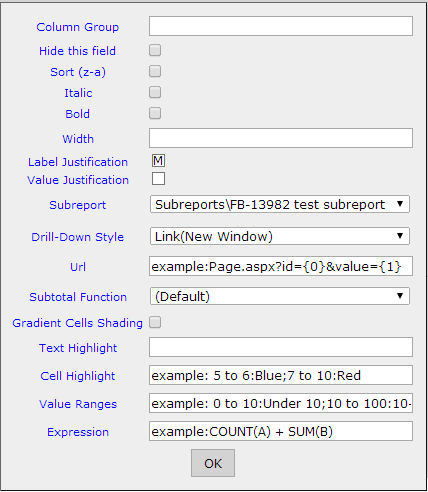This screenshot has height=492, width=428.
Task: Click the Expression label
Action: pyautogui.click(x=78, y=432)
